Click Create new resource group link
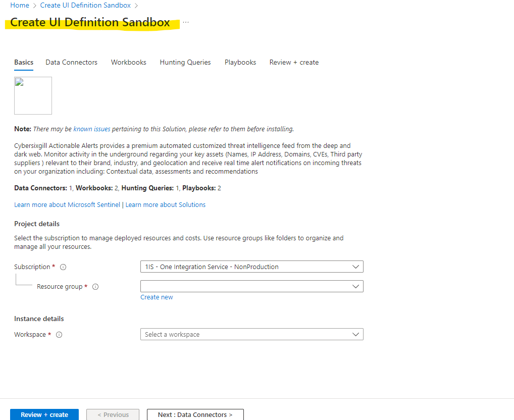Image resolution: width=514 pixels, height=420 pixels. (x=157, y=297)
